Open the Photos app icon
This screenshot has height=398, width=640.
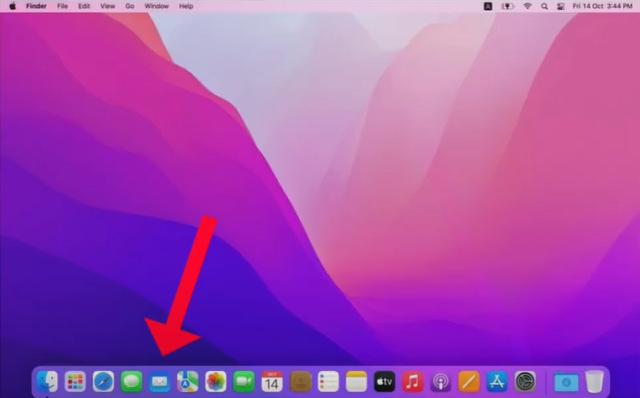tap(216, 382)
